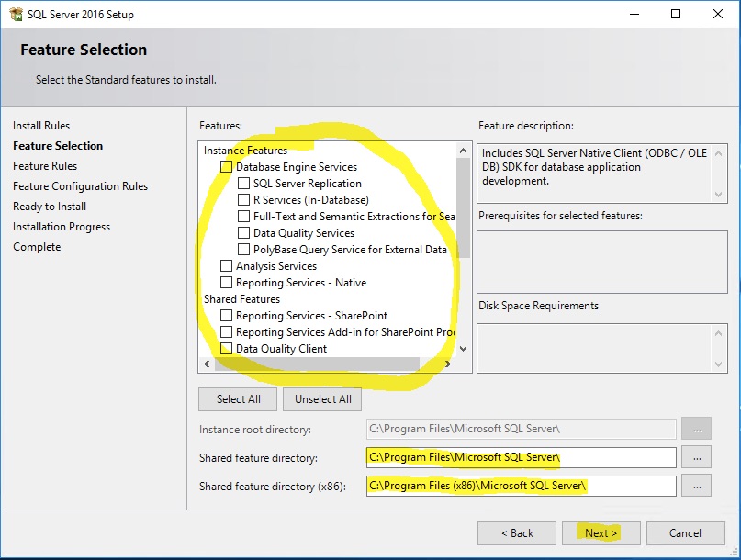Tick Reporting Services Add-in for SharePoint checkbox
741x560 pixels.
click(x=227, y=331)
